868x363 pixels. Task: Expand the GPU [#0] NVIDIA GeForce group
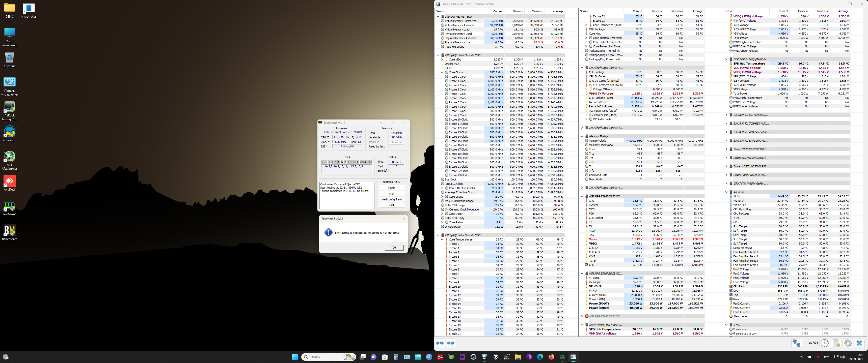726,184
